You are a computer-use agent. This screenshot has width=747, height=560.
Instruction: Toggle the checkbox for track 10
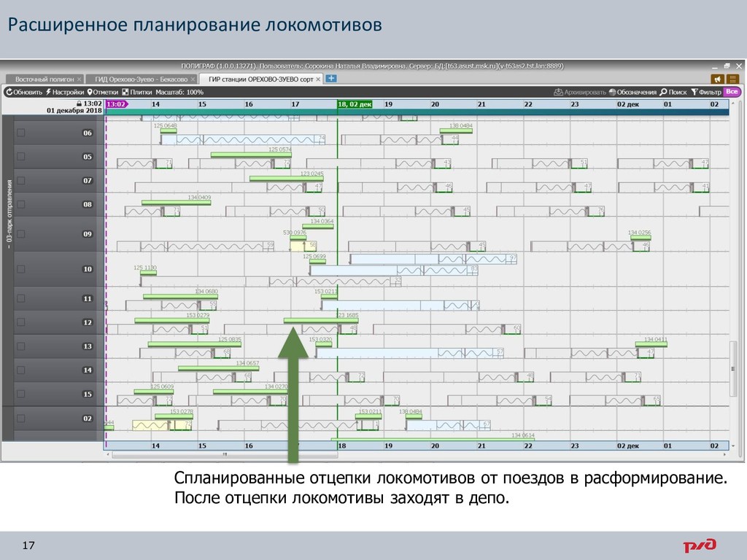tap(21, 269)
